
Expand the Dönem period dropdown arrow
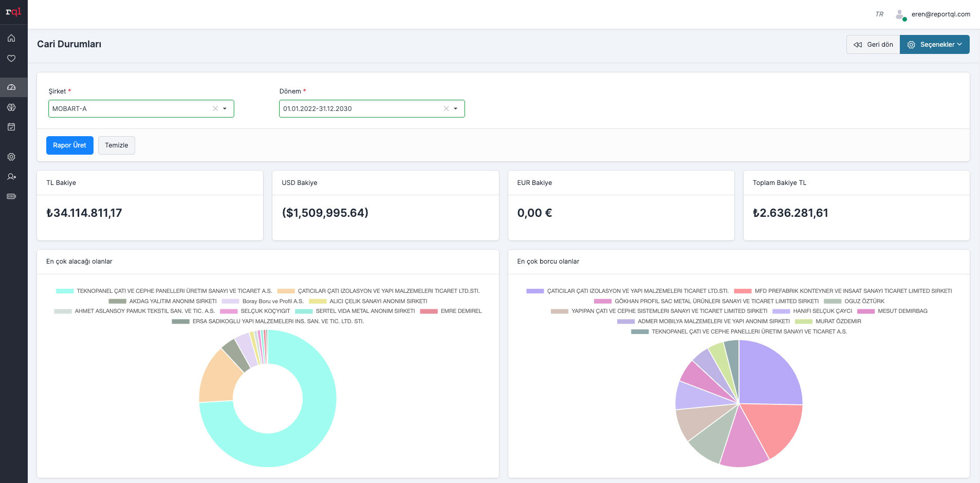(x=456, y=108)
